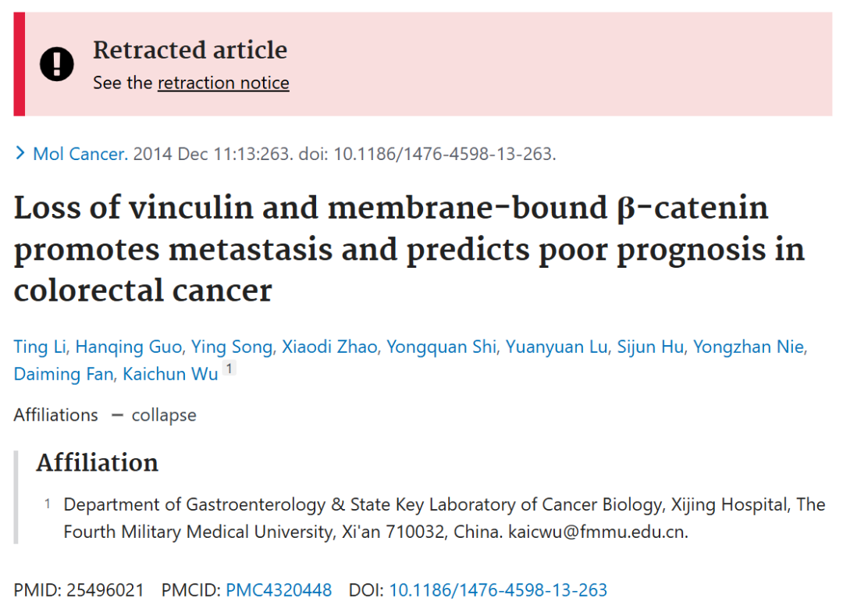Open the Mol Cancer journal link
843x616 pixels.
click(80, 154)
